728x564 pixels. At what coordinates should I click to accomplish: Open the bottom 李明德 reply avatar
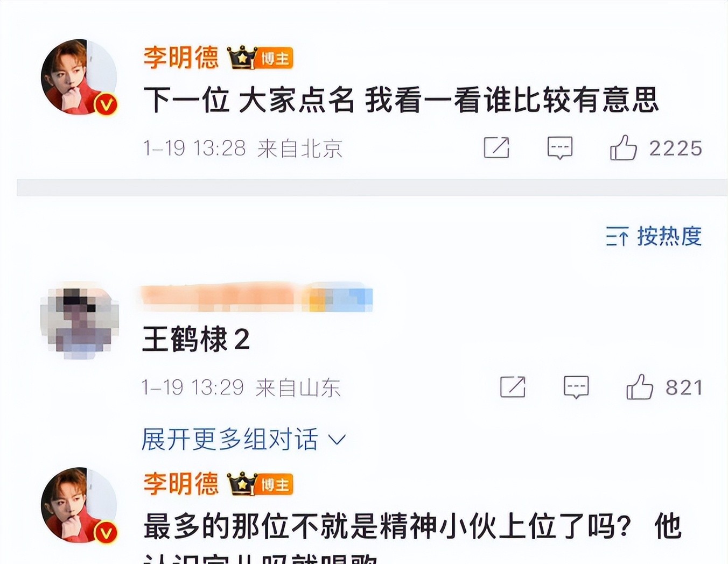coord(80,505)
